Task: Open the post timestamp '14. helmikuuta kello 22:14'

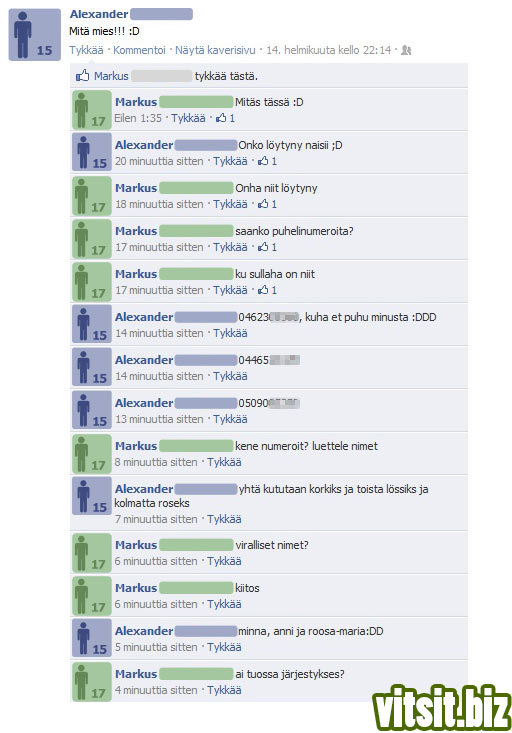Action: [329, 50]
